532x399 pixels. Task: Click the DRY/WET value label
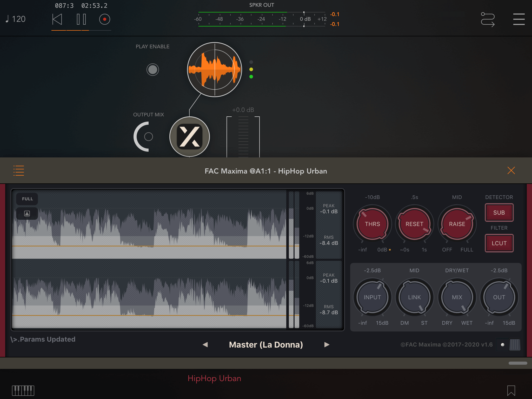click(x=457, y=270)
